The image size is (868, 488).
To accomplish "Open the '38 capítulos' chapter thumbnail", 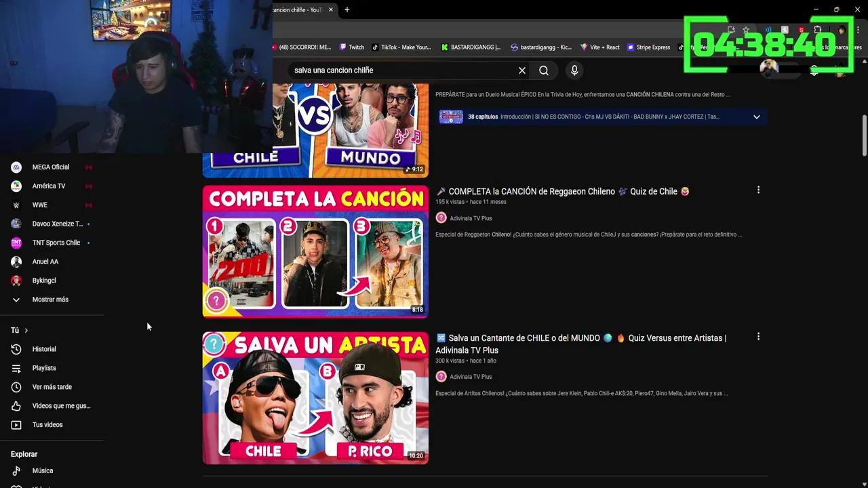I will [451, 117].
